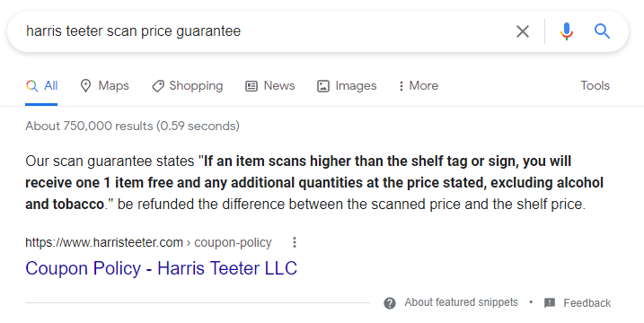Start voice search with the microphone icon
The width and height of the screenshot is (644, 323).
click(567, 31)
